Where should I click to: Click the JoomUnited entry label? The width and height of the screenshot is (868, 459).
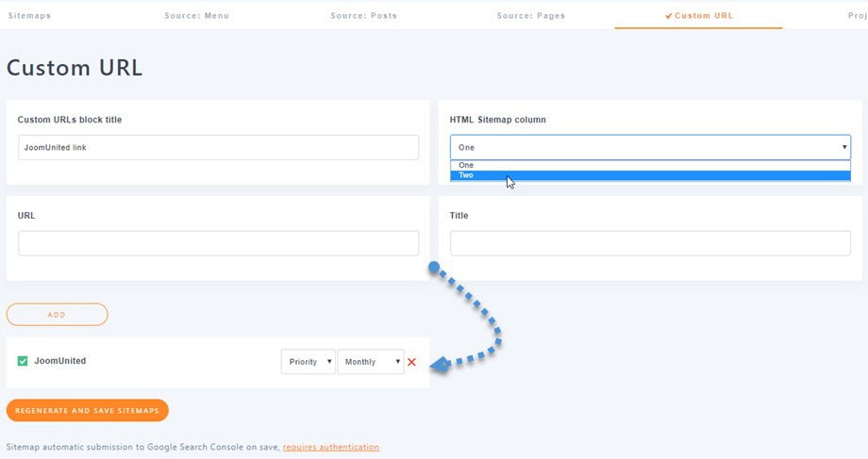[x=59, y=361]
